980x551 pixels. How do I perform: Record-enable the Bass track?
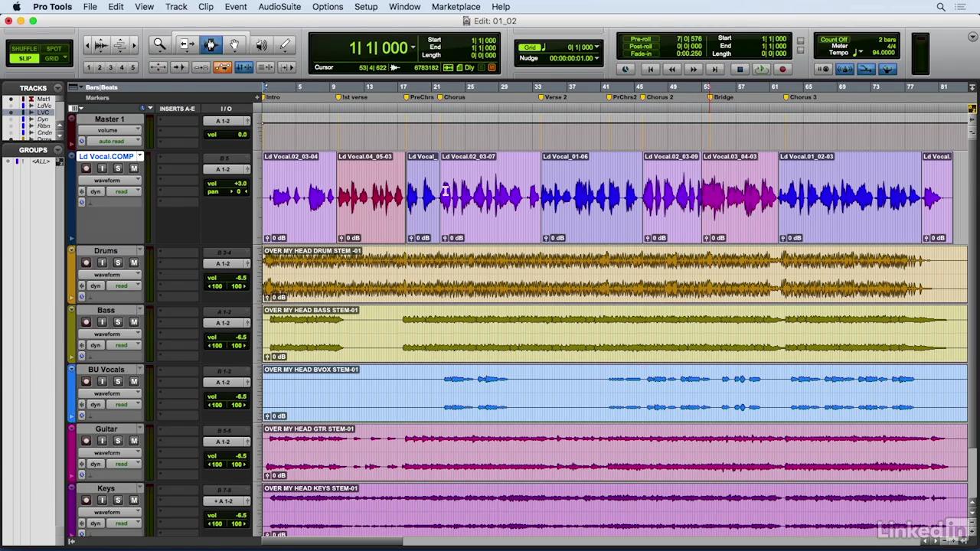point(86,322)
